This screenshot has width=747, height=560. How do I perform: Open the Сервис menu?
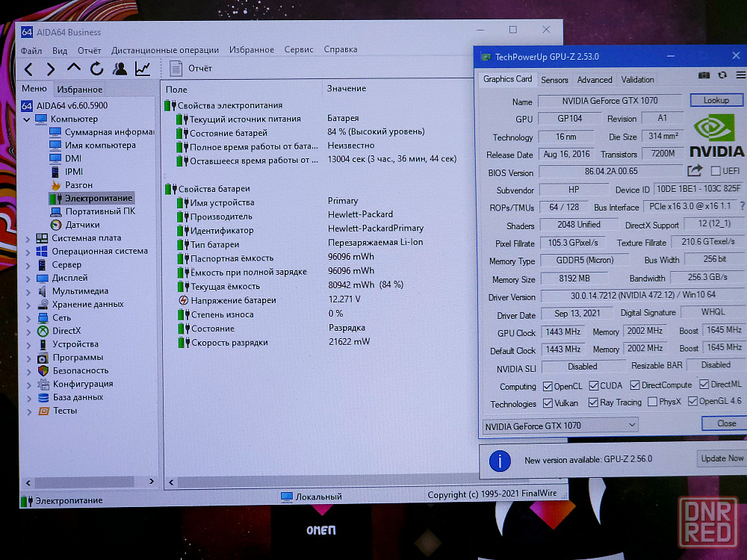click(299, 49)
